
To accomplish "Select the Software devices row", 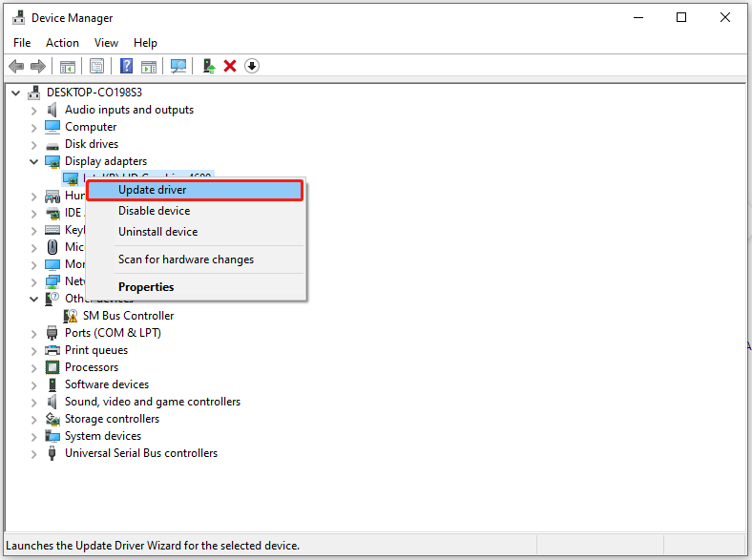I will point(107,384).
